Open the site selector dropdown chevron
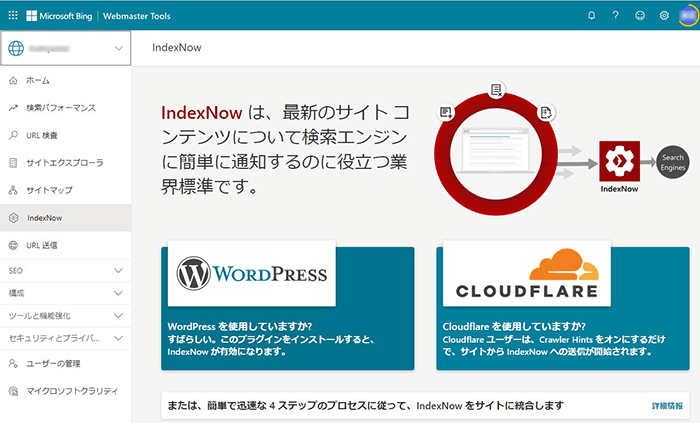Image resolution: width=700 pixels, height=423 pixels. 119,48
